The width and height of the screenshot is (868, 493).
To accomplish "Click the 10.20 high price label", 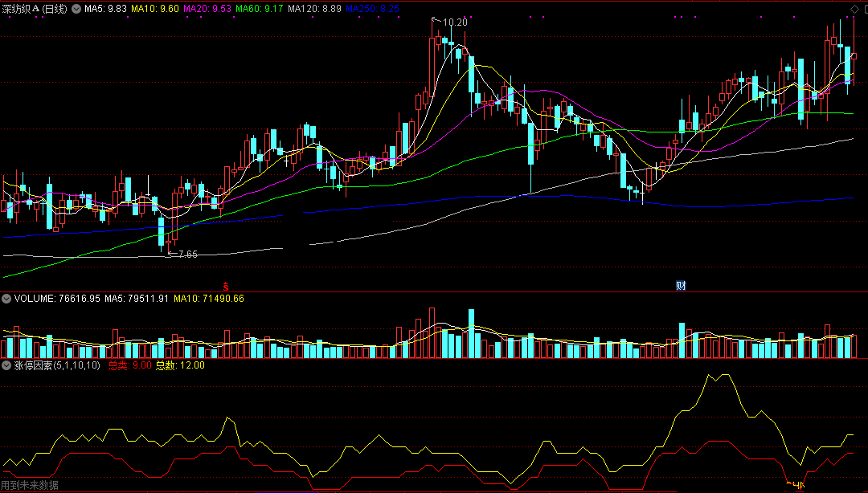I will point(455,22).
